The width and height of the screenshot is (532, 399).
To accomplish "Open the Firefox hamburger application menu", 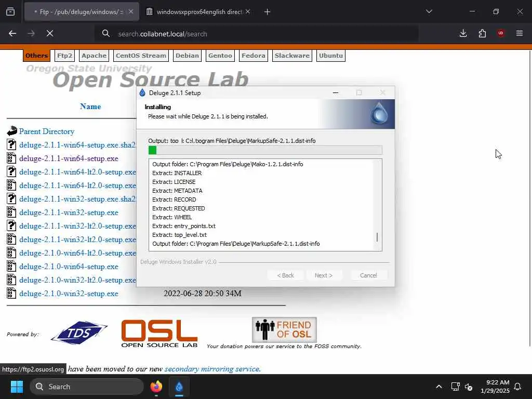I will (520, 33).
